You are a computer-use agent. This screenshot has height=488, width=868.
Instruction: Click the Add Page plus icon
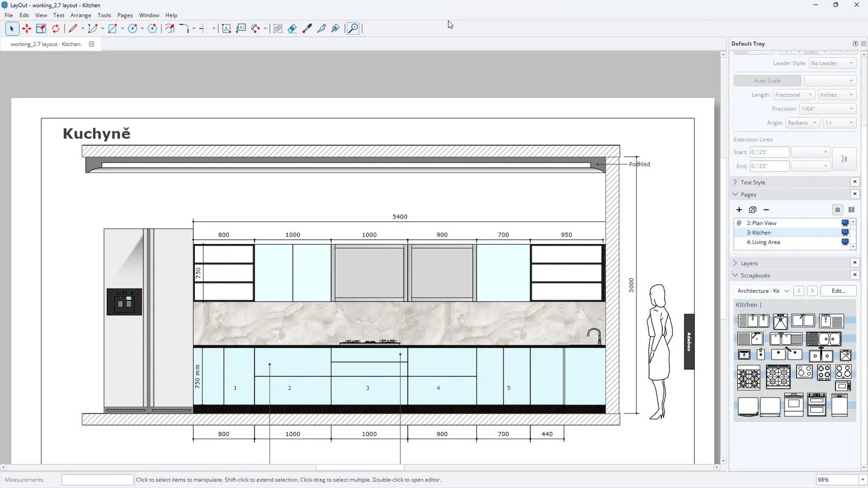(739, 210)
